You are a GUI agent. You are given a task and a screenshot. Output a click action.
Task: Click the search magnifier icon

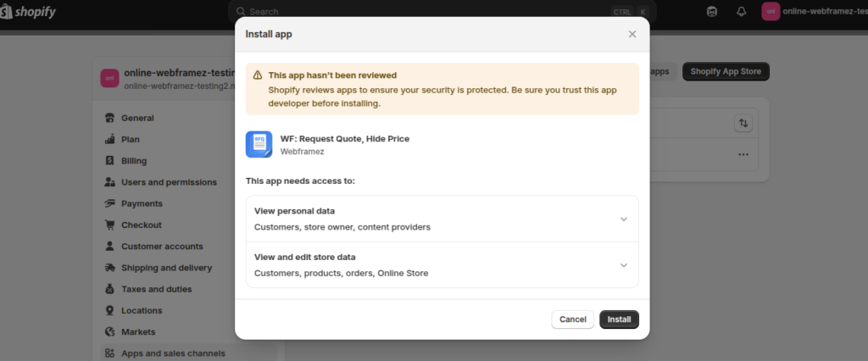(x=240, y=12)
